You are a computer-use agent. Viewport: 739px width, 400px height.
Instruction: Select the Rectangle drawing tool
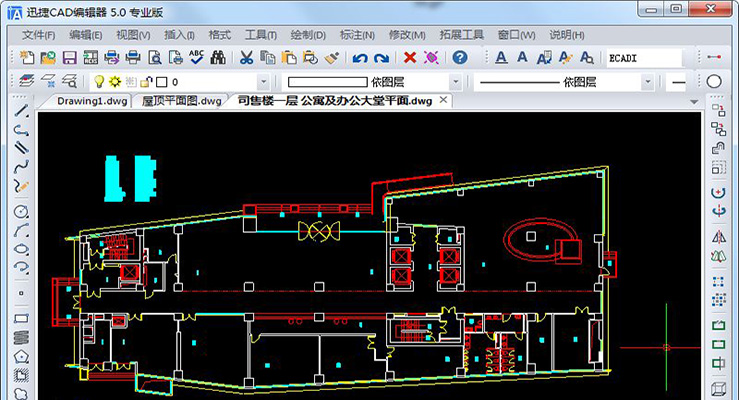point(21,318)
